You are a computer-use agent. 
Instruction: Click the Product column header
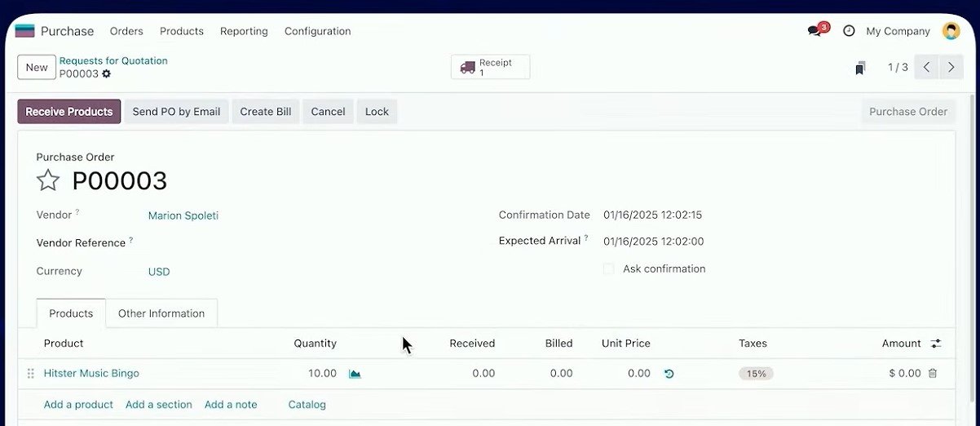[64, 344]
